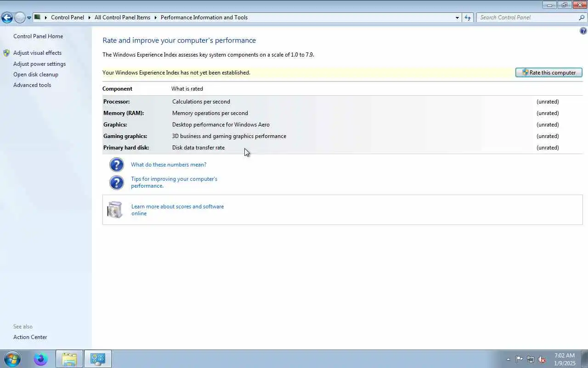Open Advanced tools

(x=32, y=85)
